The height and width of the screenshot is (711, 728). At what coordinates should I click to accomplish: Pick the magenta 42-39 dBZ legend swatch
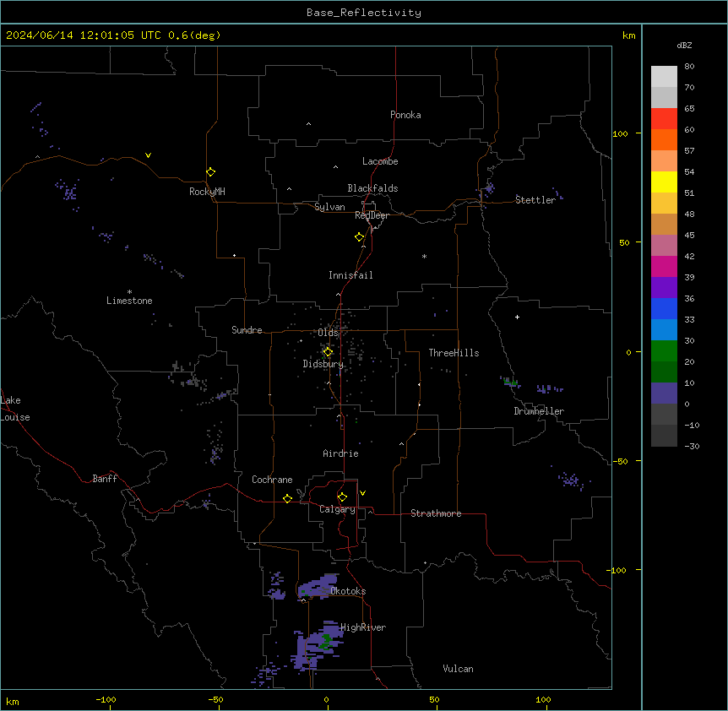(x=664, y=266)
